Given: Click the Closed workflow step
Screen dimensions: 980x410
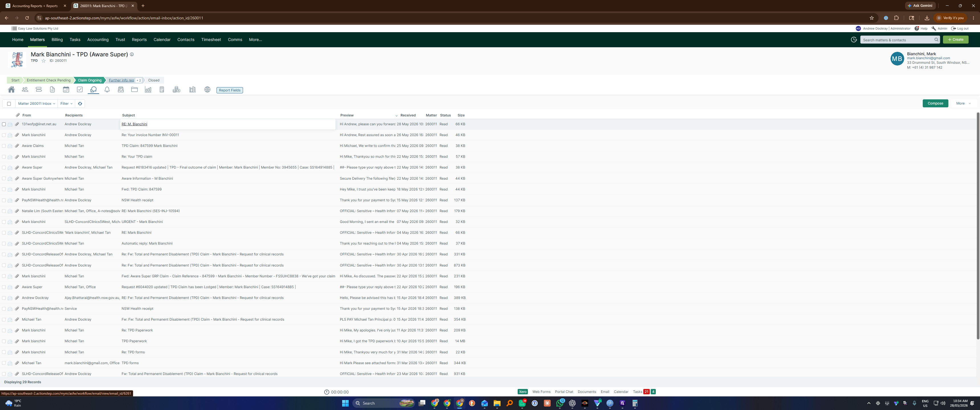Looking at the screenshot, I should [154, 80].
